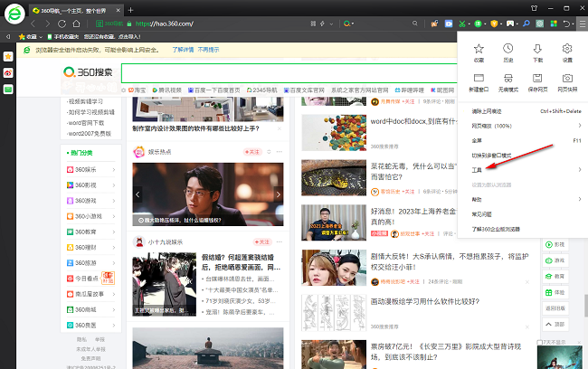Click the skin shirt icon in title bar

tap(534, 8)
